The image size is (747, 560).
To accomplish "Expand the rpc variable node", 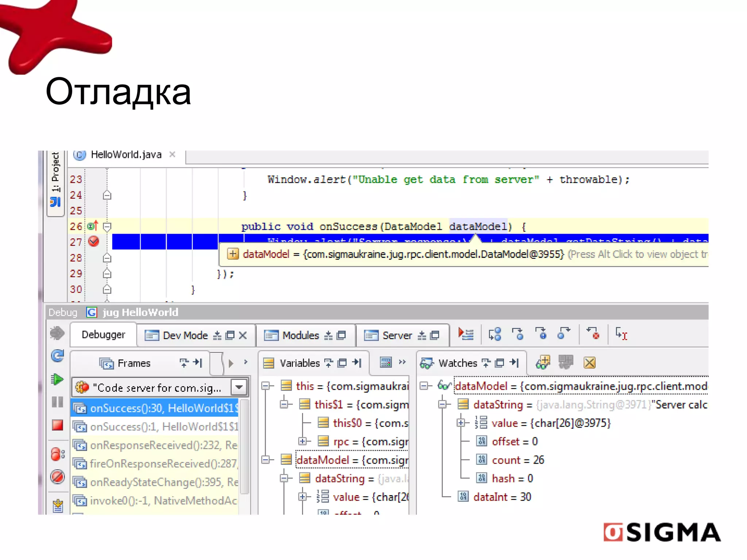I will tap(302, 442).
